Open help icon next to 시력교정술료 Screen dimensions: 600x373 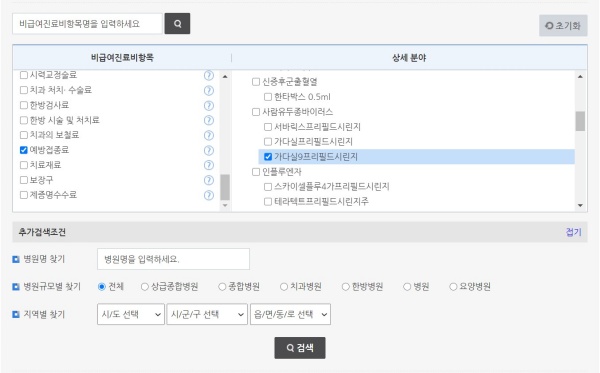[209, 75]
